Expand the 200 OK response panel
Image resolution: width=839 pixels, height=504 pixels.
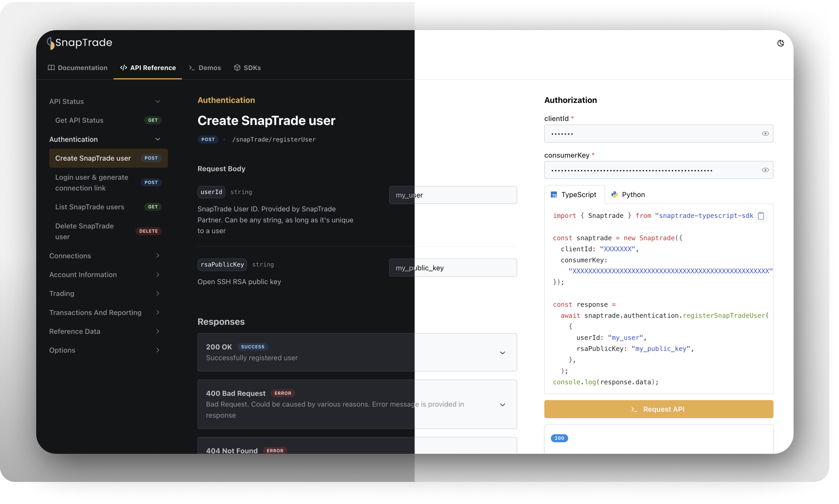click(x=357, y=352)
